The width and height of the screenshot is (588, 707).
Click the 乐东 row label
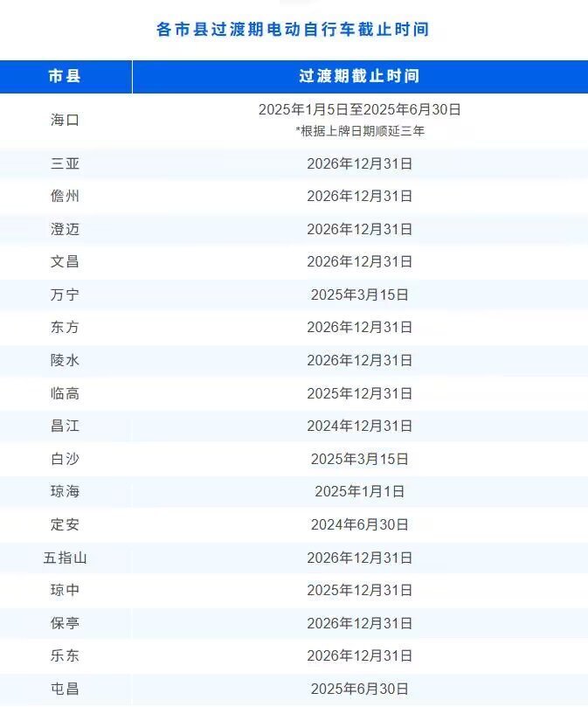click(65, 655)
